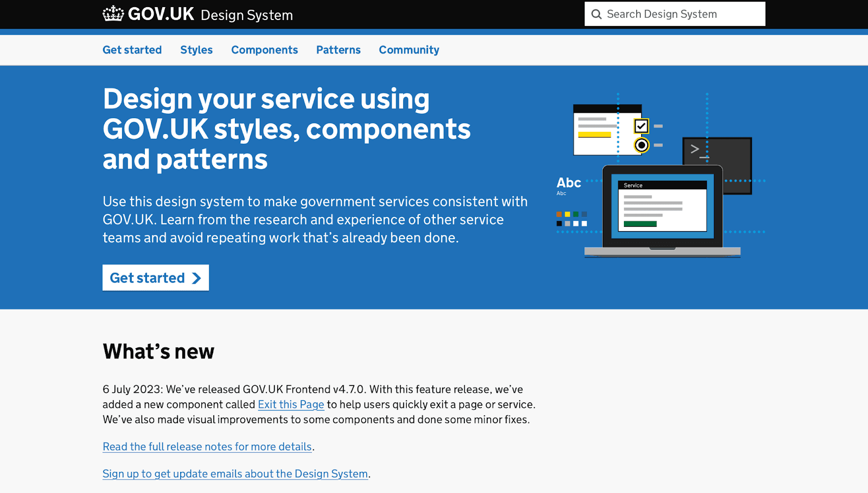
Task: Click the search magnifier icon
Action: (x=596, y=14)
